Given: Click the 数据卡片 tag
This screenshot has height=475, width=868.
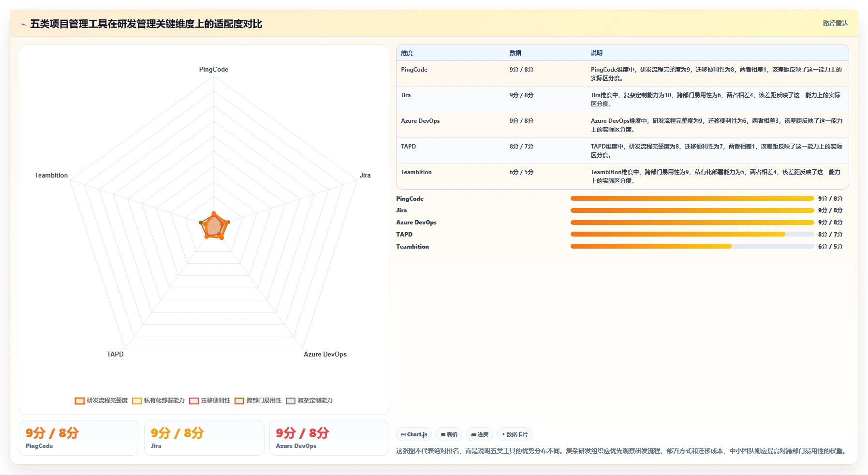Looking at the screenshot, I should point(515,434).
